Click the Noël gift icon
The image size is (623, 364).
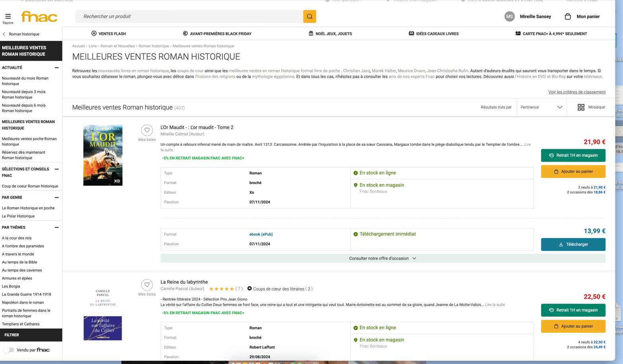tap(311, 33)
